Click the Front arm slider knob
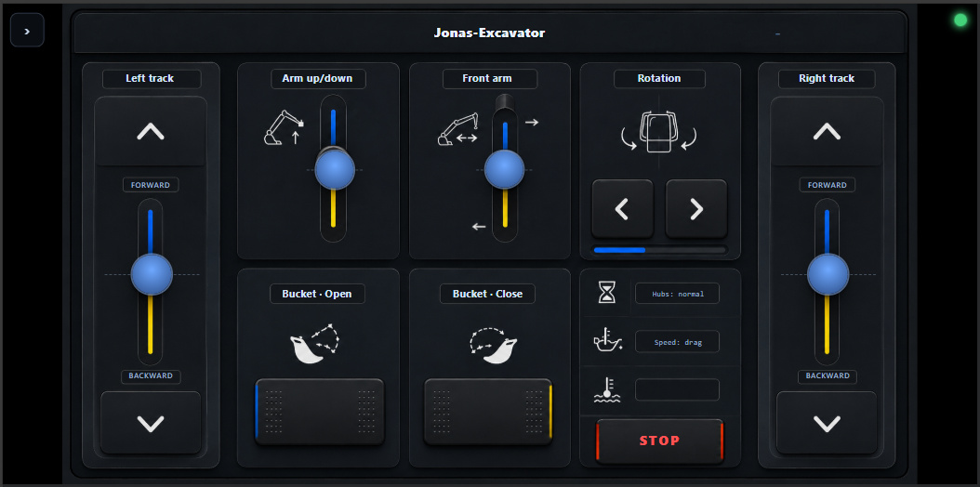Image resolution: width=980 pixels, height=487 pixels. [504, 169]
